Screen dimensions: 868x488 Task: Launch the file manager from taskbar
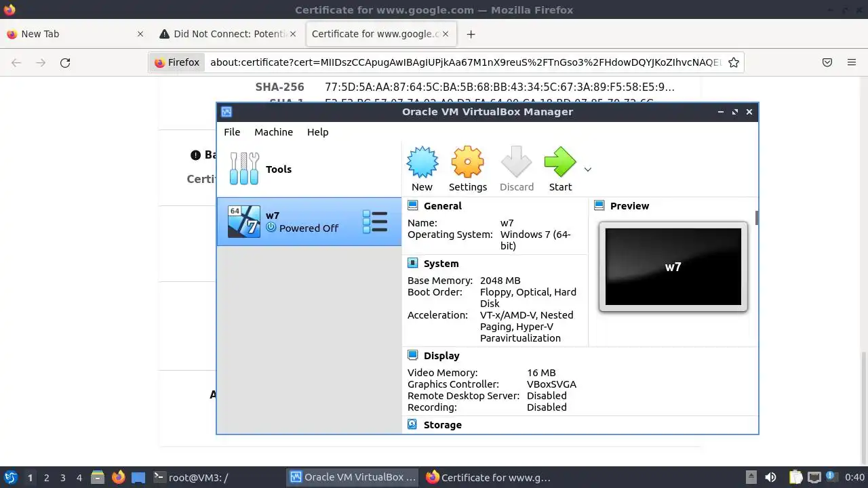pyautogui.click(x=98, y=477)
